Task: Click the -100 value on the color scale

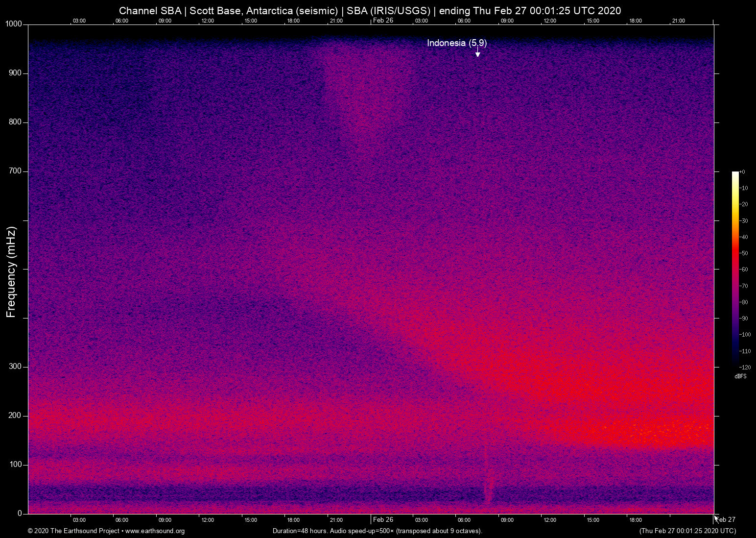Action: (745, 335)
